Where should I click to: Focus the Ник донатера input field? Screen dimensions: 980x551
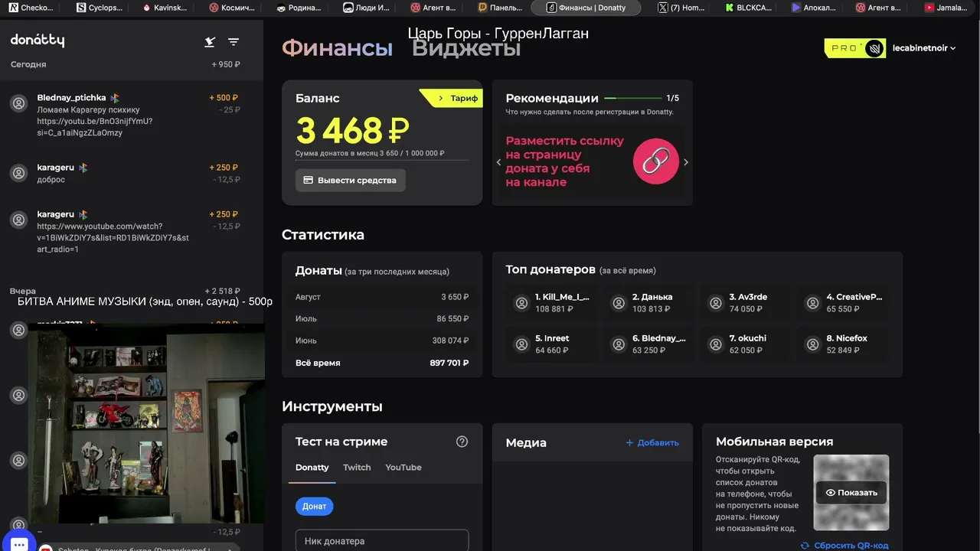382,540
